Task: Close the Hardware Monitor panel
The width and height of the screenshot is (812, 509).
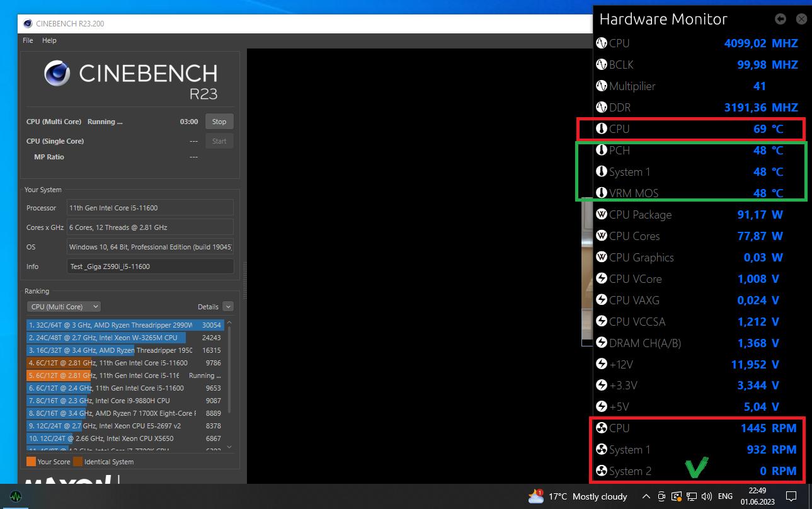Action: point(801,19)
